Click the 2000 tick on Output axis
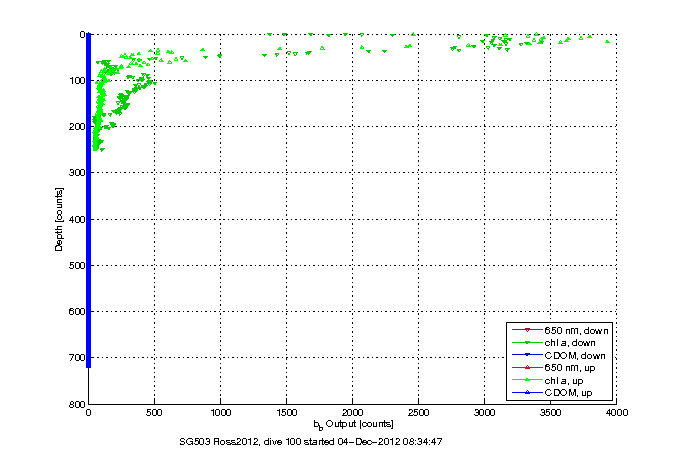 tap(353, 413)
